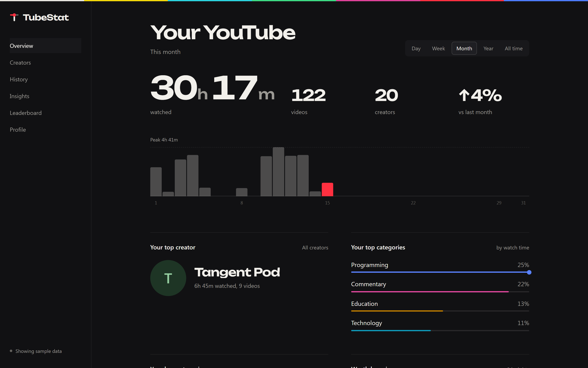Click the Programming category label
Image resolution: width=588 pixels, height=368 pixels.
[369, 265]
